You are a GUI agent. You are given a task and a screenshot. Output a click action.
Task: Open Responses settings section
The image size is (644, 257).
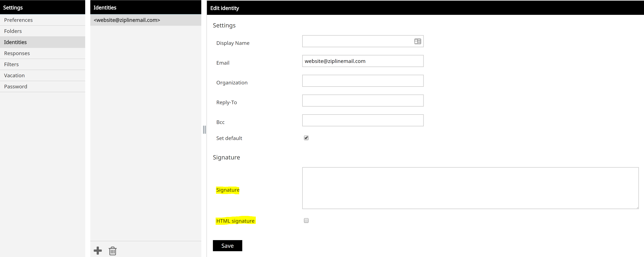pyautogui.click(x=43, y=53)
